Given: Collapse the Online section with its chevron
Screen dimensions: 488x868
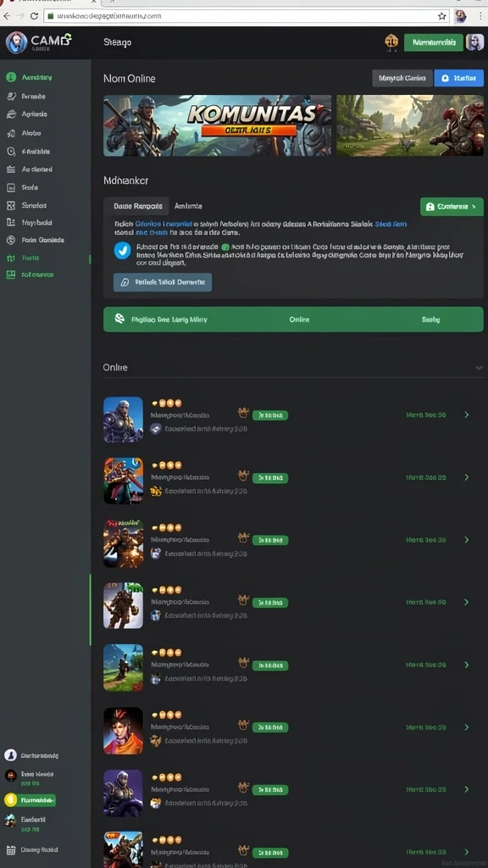Looking at the screenshot, I should point(479,368).
